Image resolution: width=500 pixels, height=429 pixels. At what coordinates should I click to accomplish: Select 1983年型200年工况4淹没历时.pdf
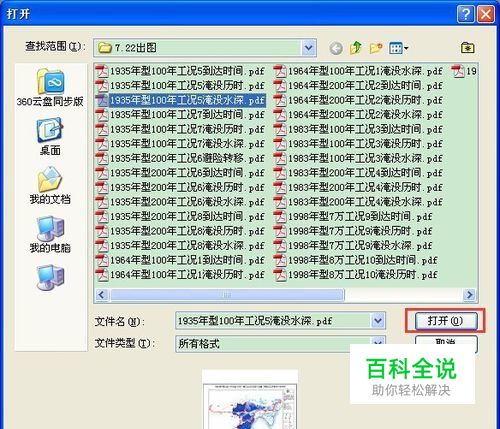pos(358,187)
